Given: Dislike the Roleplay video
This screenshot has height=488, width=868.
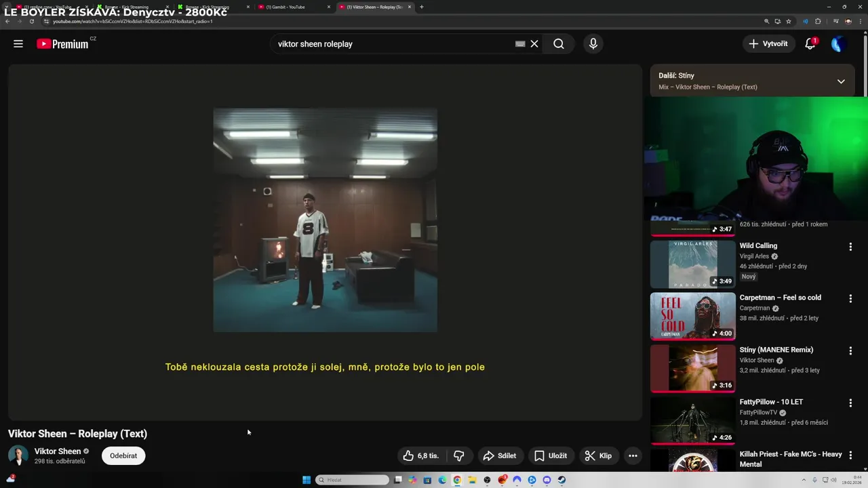Looking at the screenshot, I should pos(459,456).
